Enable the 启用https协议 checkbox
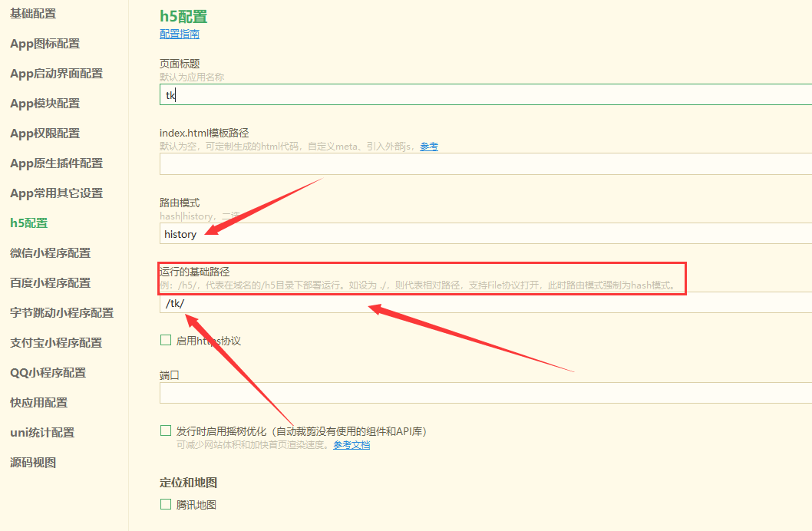This screenshot has width=812, height=531. click(x=165, y=340)
